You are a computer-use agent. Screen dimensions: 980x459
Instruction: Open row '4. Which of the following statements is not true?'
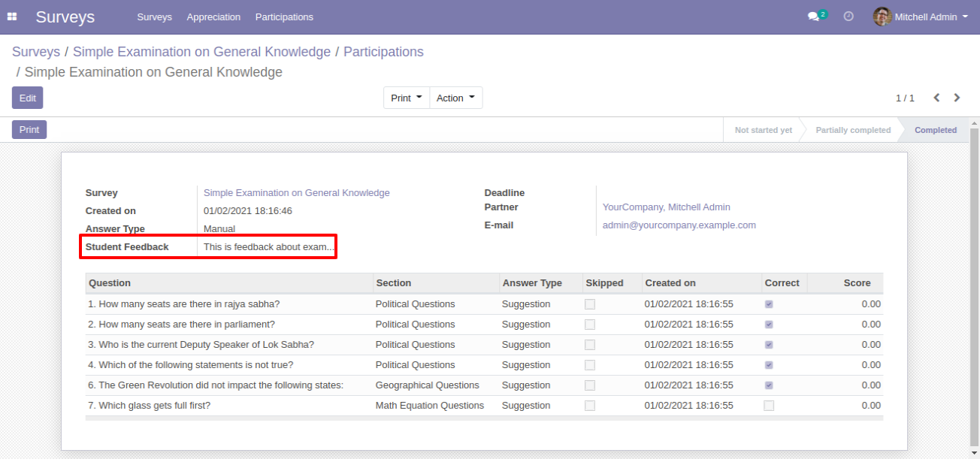(484, 365)
